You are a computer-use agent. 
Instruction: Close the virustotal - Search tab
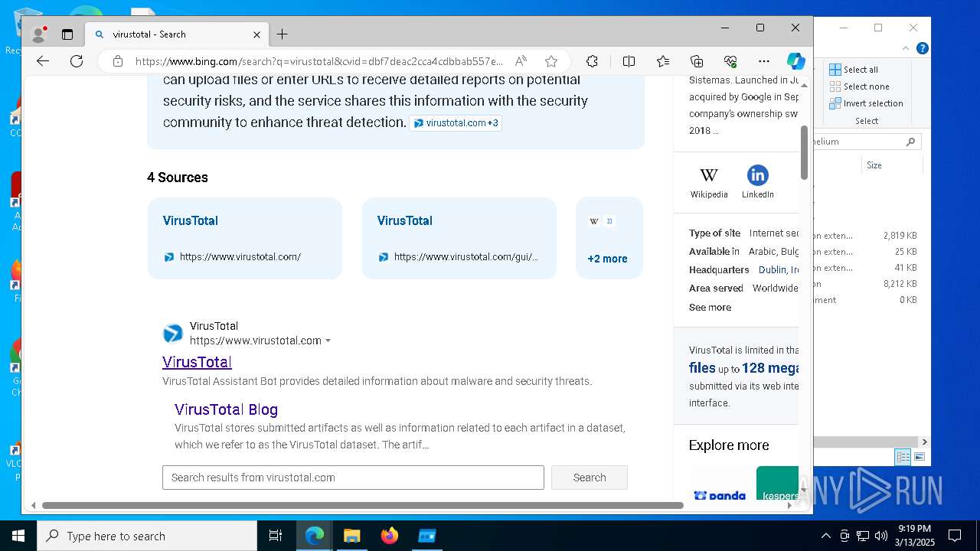[x=256, y=34]
